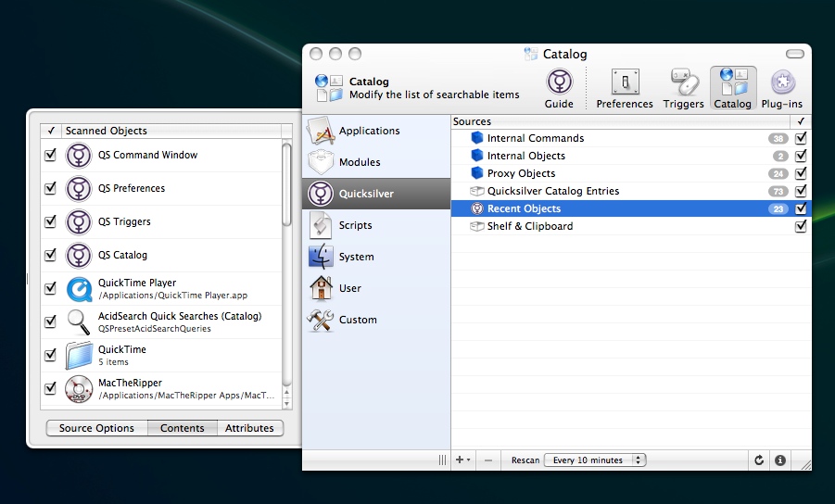Uncheck the QS Triggers checkbox

[x=51, y=221]
